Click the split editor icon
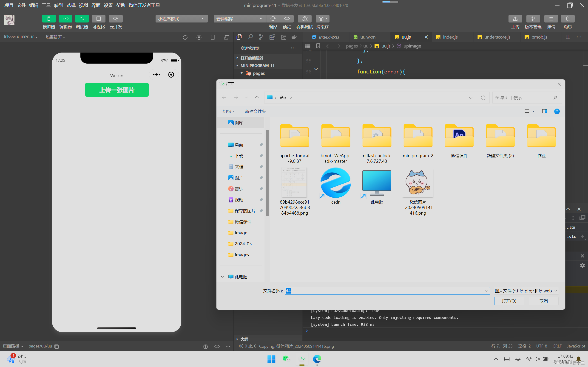This screenshot has height=367, width=588. click(568, 37)
